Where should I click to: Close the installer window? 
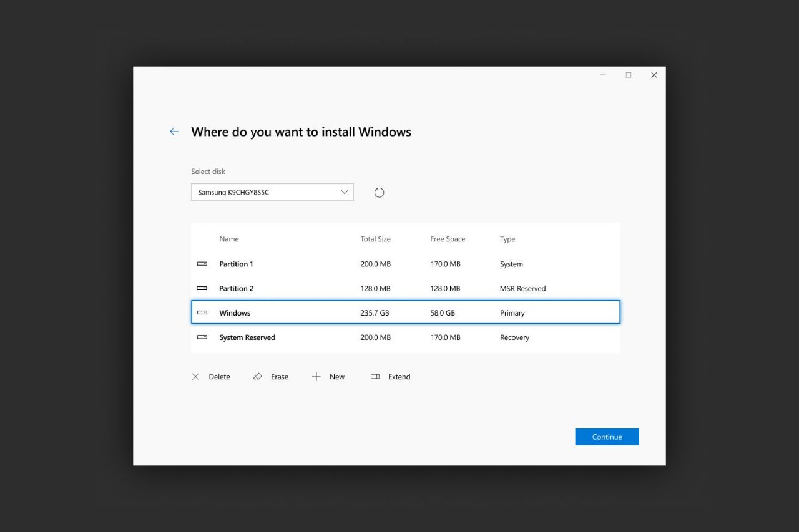pyautogui.click(x=654, y=75)
